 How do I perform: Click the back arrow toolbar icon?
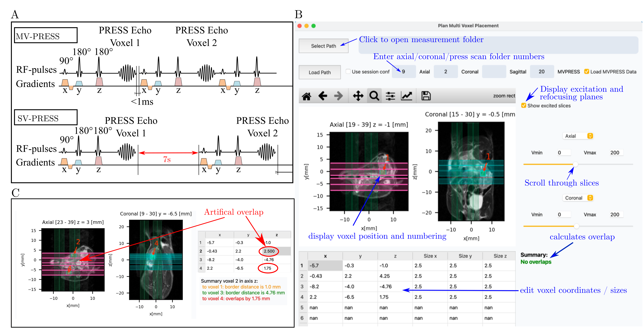point(323,96)
